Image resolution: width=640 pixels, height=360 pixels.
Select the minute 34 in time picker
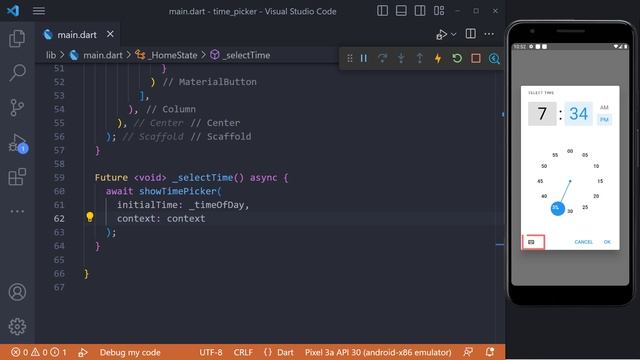coord(578,113)
